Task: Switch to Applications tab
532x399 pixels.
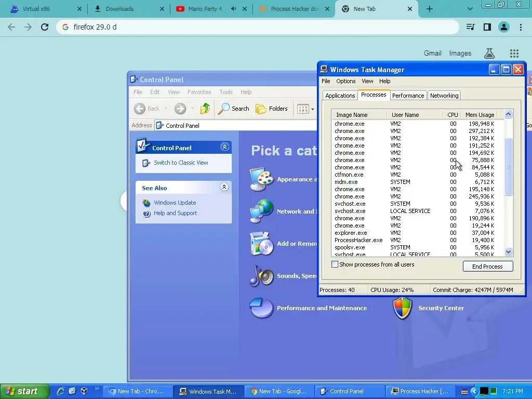Action: tap(340, 96)
